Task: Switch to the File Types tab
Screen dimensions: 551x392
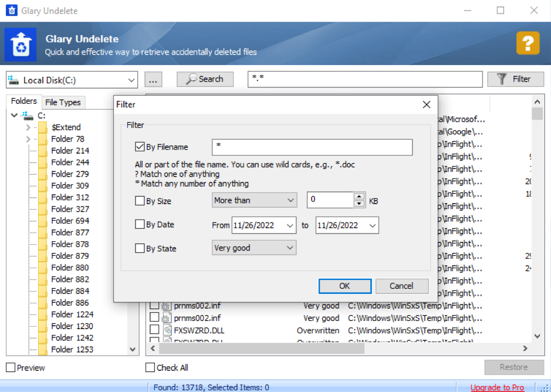Action: (x=63, y=102)
